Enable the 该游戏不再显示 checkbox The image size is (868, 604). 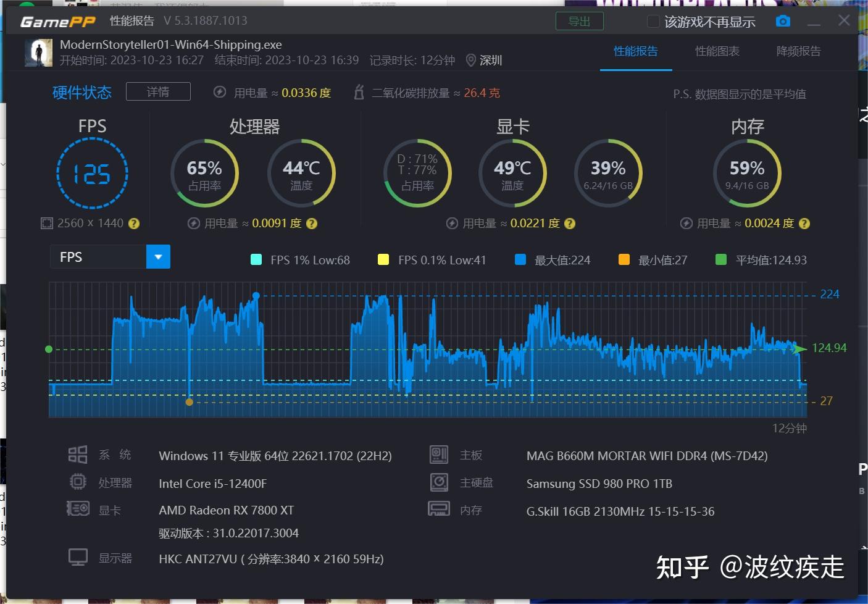[x=652, y=20]
